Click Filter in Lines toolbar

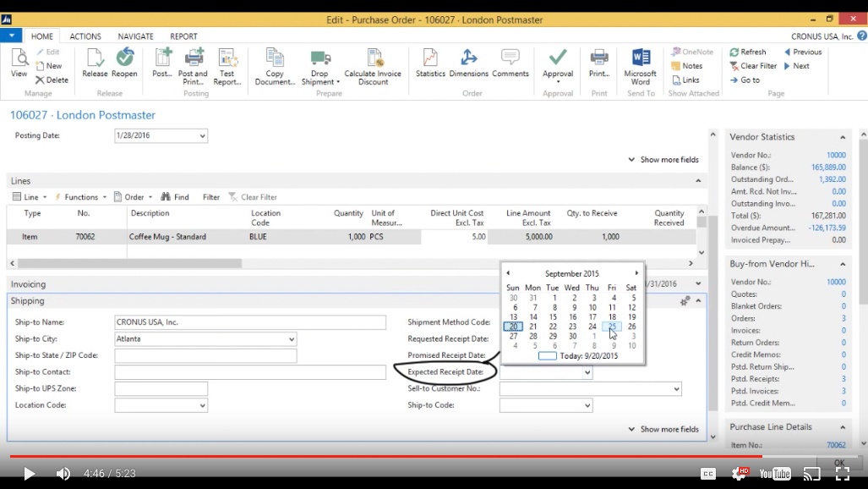coord(211,197)
